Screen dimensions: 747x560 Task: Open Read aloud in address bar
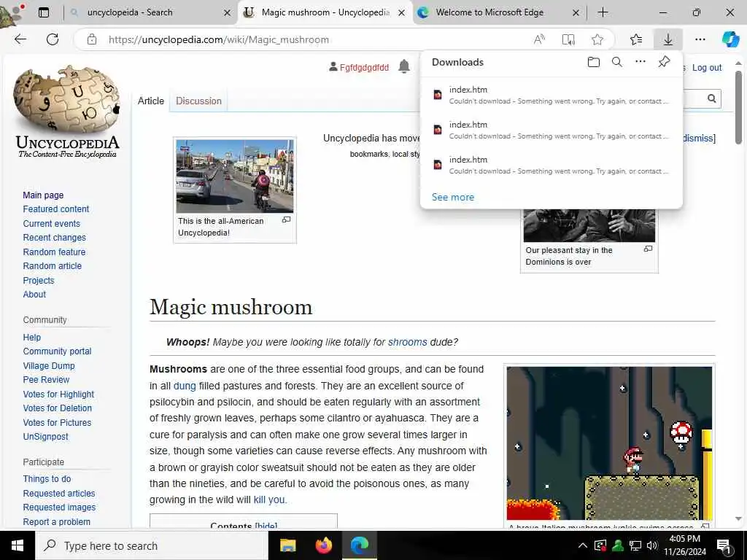(x=539, y=39)
